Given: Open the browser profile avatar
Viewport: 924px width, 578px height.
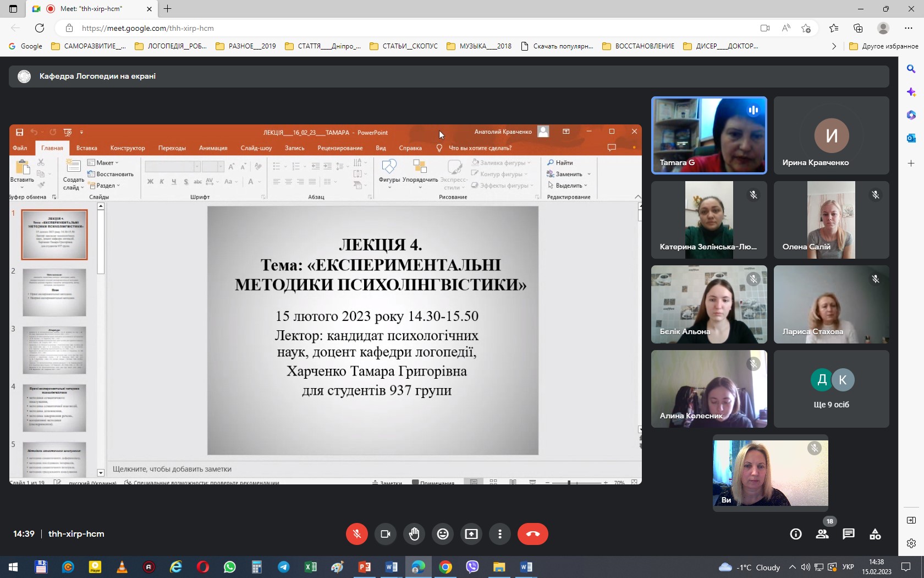Looking at the screenshot, I should click(x=883, y=28).
